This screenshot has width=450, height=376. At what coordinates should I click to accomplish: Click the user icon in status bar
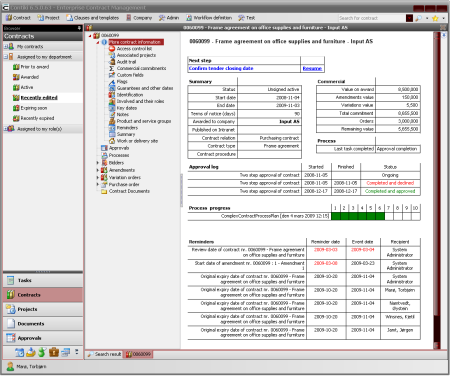coord(10,366)
